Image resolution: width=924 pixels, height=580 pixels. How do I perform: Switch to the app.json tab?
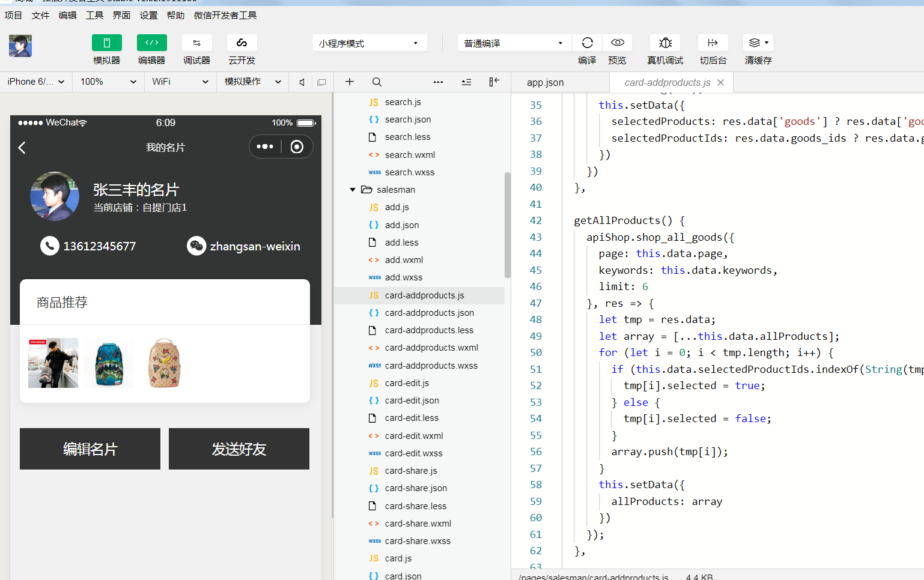pos(545,82)
